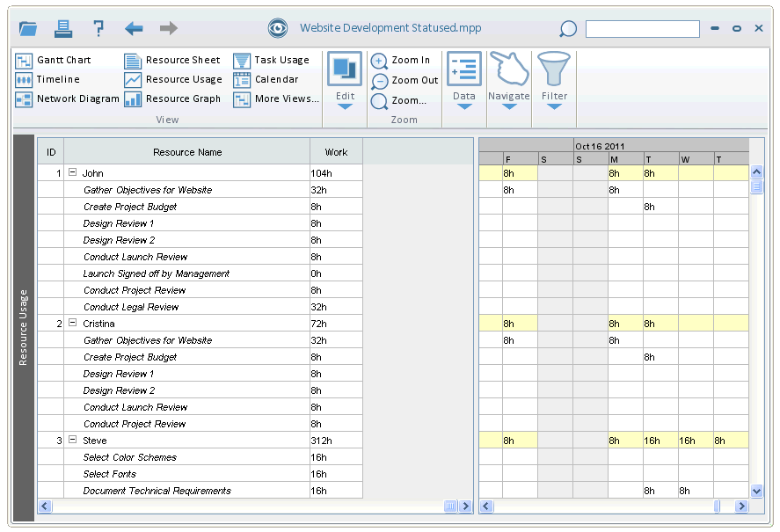The image size is (780, 532).
Task: Click the open file folder icon
Action: click(28, 28)
